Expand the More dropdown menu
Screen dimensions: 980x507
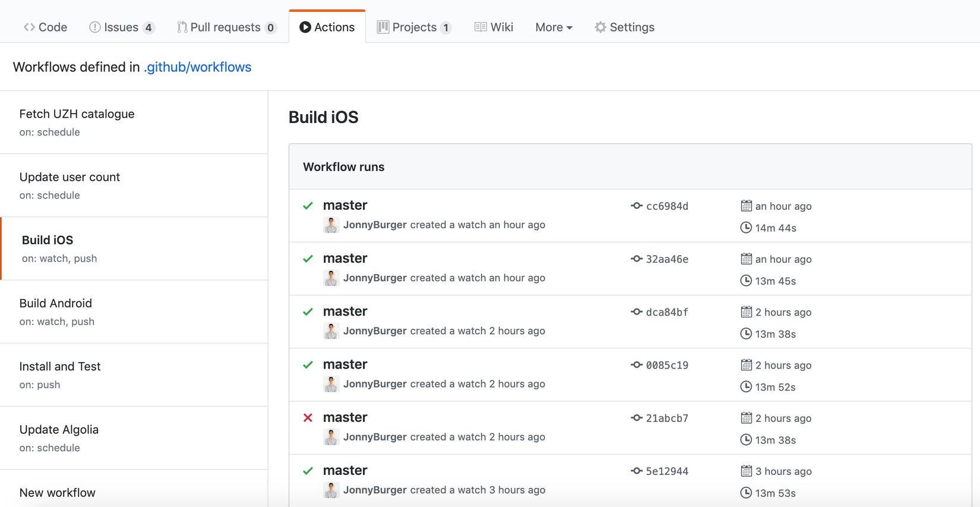pyautogui.click(x=553, y=27)
